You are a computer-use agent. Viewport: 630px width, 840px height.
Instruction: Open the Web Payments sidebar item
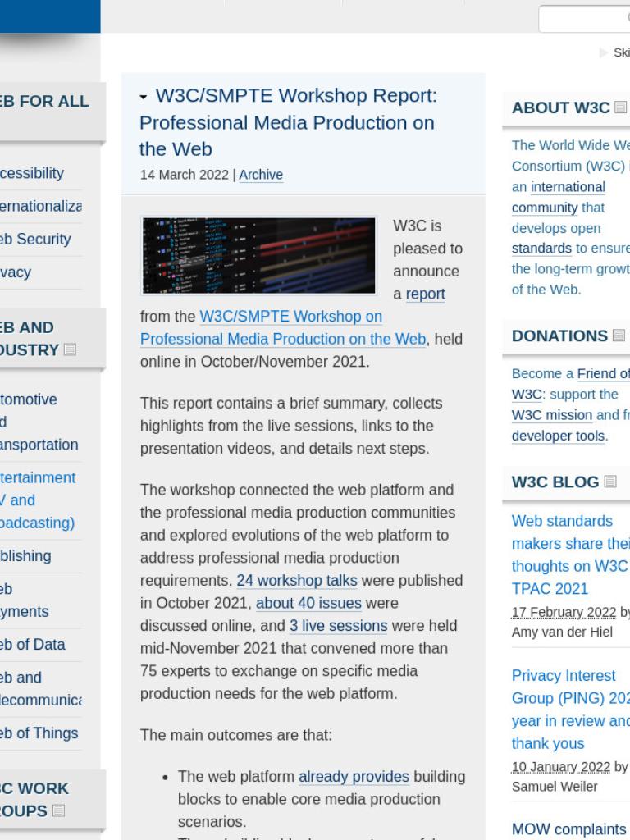pos(24,600)
